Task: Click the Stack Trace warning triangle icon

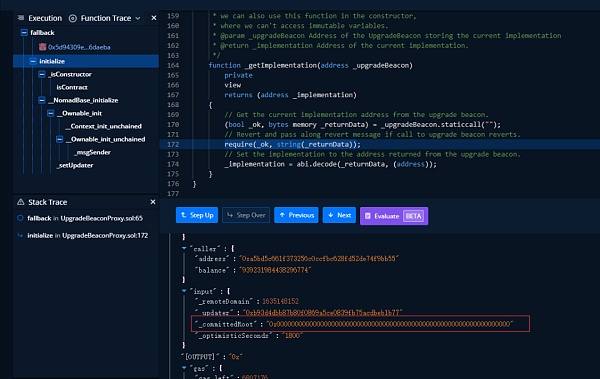Action: point(21,202)
